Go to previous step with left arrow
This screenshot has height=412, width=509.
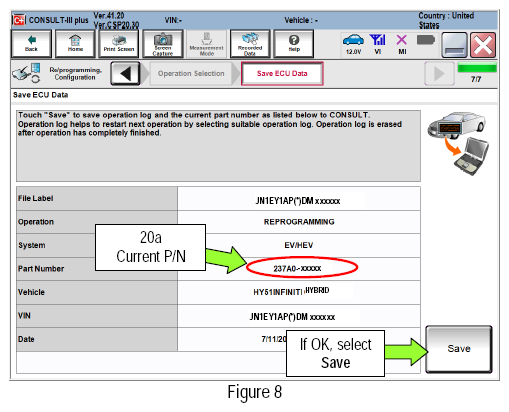click(125, 73)
